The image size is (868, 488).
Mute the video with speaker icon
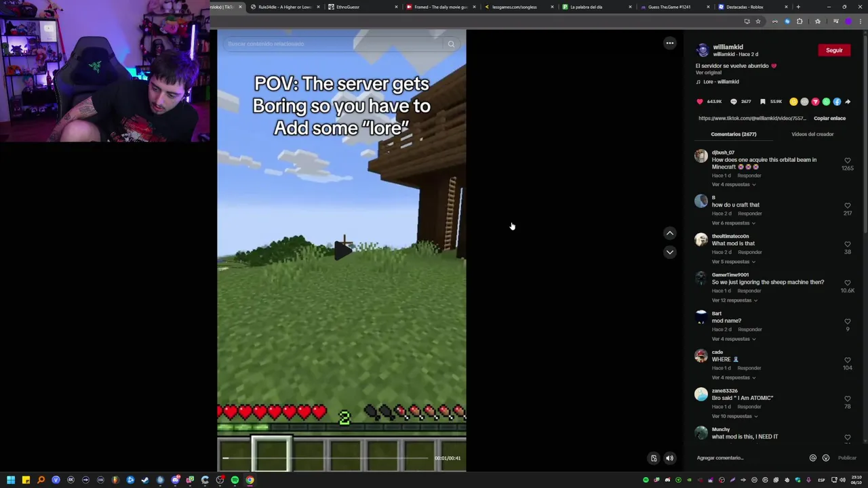coord(669,458)
